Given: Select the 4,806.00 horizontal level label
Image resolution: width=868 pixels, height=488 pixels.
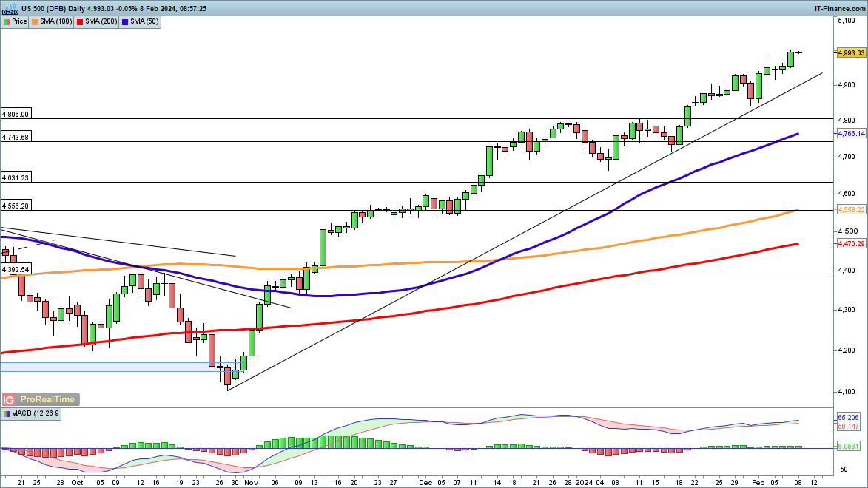Looking at the screenshot, I should click(x=16, y=115).
